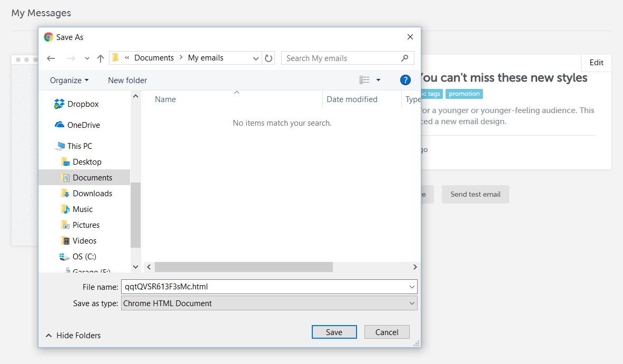The image size is (623, 364).
Task: Click the horizontal scrollbar right arrow
Action: 415,267
